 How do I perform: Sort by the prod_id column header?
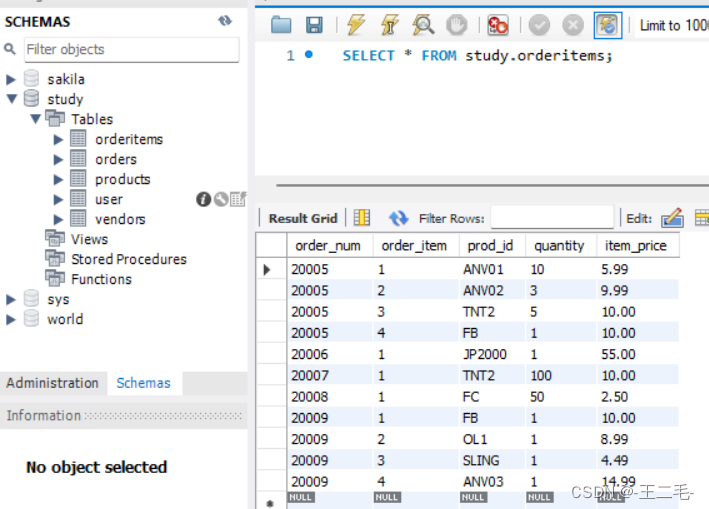(492, 245)
